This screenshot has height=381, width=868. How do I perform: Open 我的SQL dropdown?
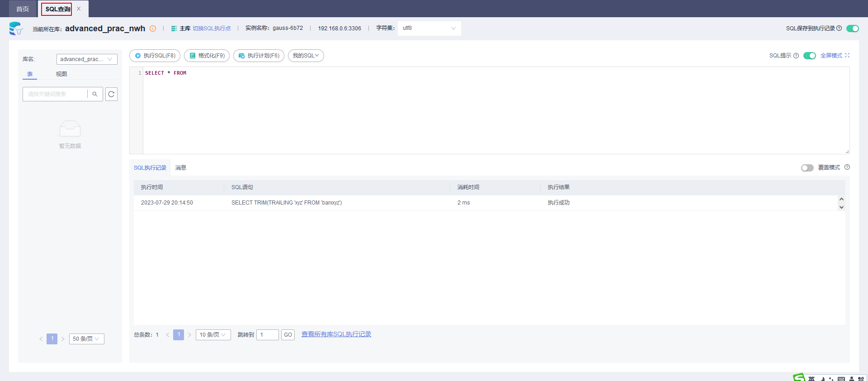306,56
